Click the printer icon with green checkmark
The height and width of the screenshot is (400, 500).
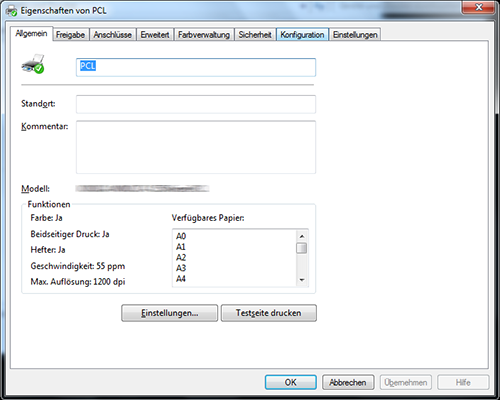coord(33,64)
